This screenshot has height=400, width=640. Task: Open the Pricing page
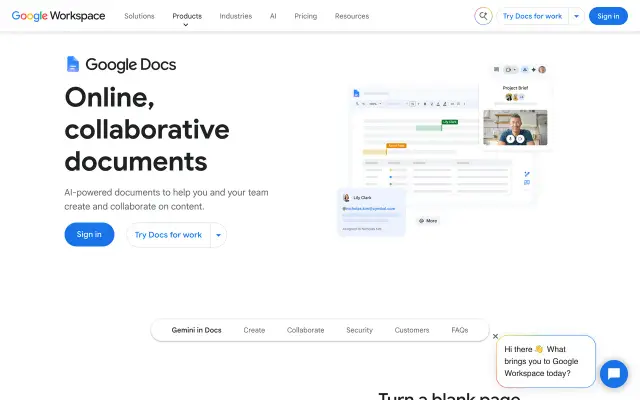pos(306,16)
